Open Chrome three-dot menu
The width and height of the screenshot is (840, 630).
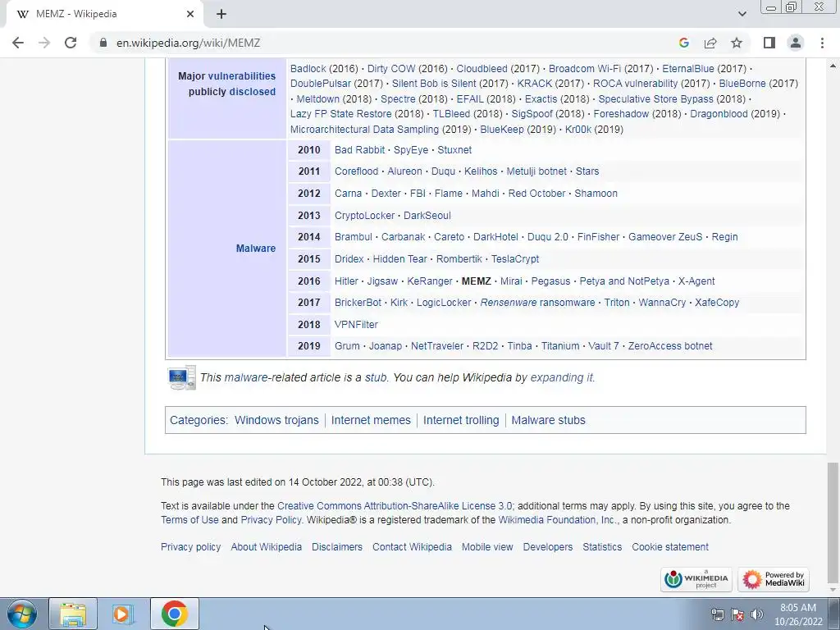tap(822, 43)
